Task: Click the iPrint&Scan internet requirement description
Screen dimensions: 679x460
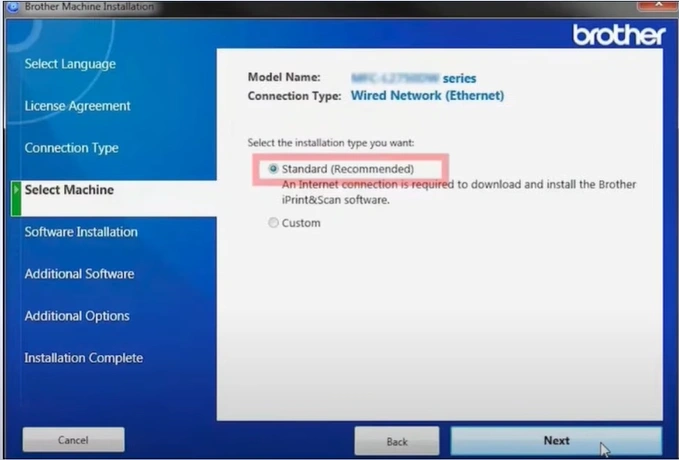Action: [x=458, y=192]
